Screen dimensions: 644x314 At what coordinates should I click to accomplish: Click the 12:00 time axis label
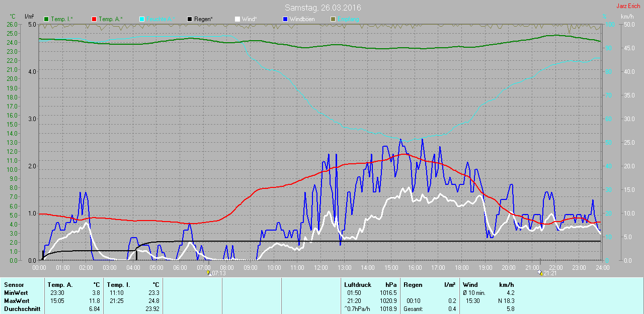[320, 268]
